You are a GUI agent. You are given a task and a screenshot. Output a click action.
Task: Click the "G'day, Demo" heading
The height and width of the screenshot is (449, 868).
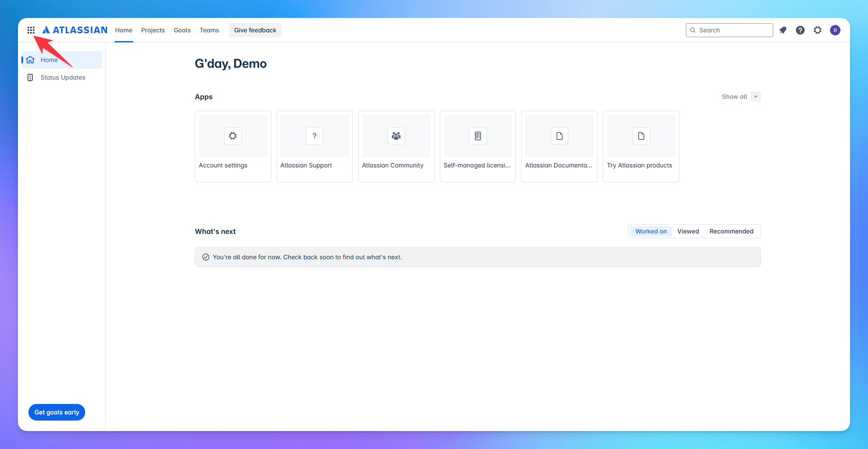[x=231, y=64]
